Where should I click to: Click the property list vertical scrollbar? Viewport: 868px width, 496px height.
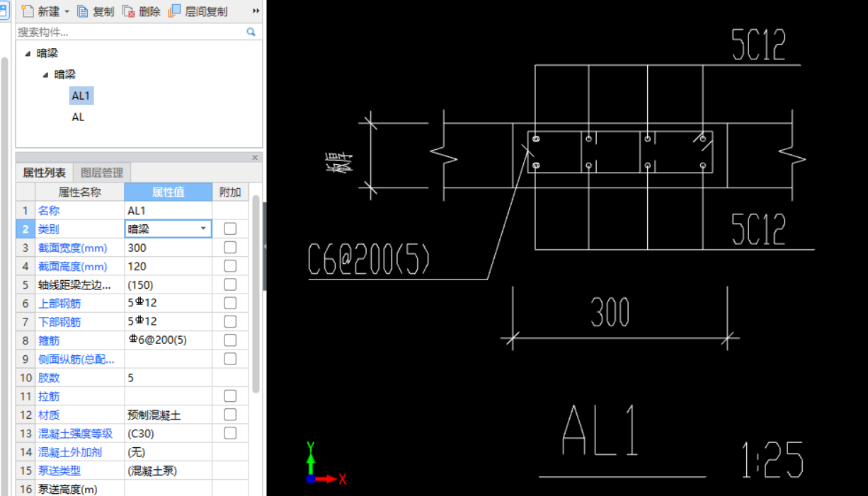[256, 294]
